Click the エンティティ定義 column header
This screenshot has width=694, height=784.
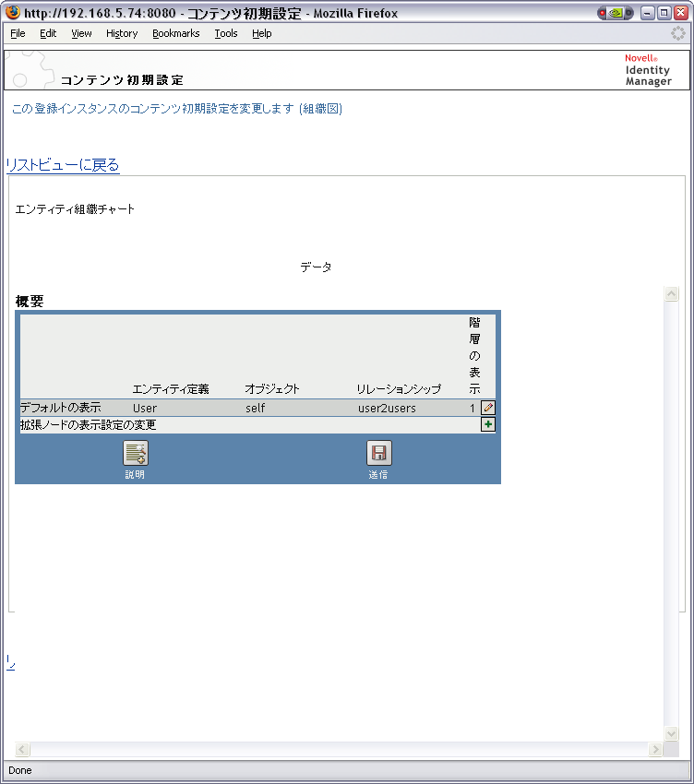(x=171, y=389)
